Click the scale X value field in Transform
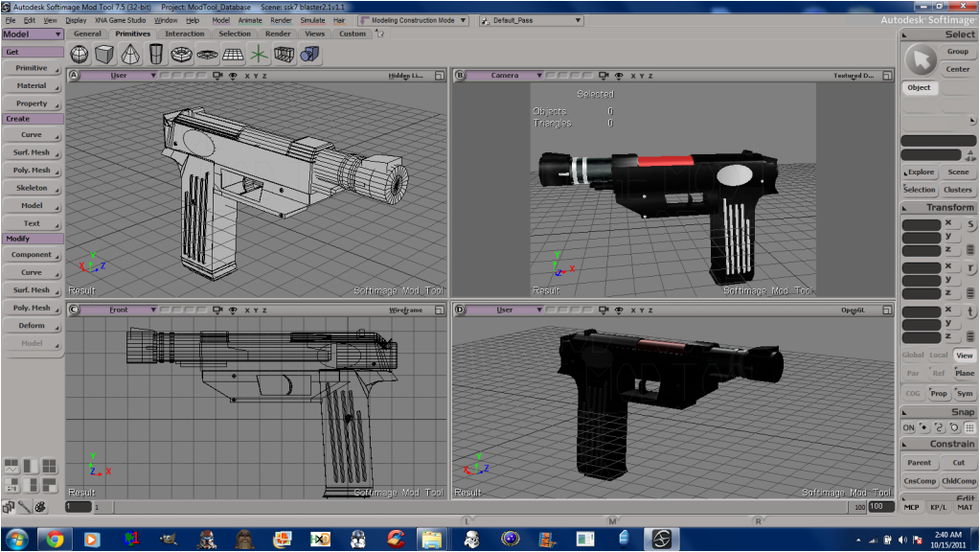 pos(921,224)
